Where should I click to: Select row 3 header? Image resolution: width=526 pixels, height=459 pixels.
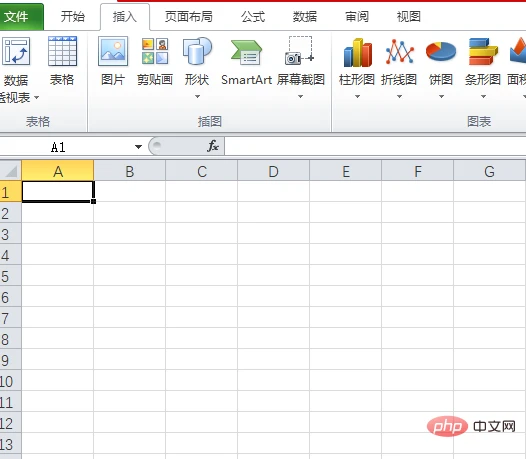click(10, 234)
